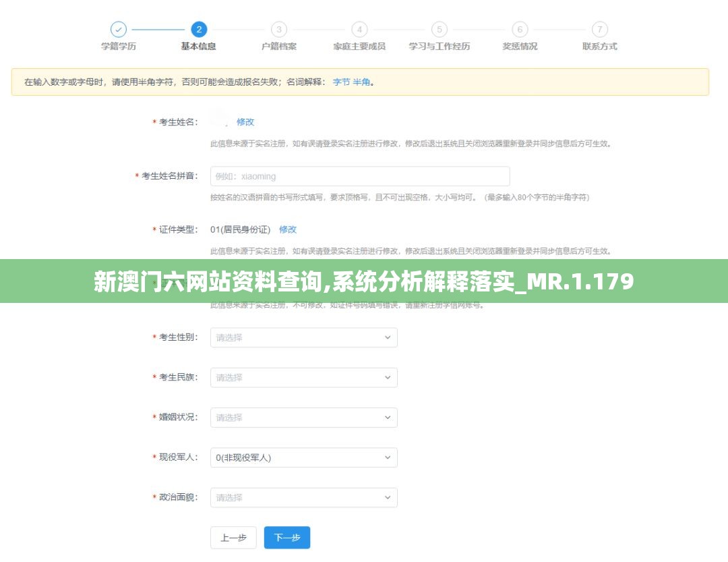Open the 现役军人 dropdown
Viewport: 728px width, 562px height.
click(x=303, y=457)
